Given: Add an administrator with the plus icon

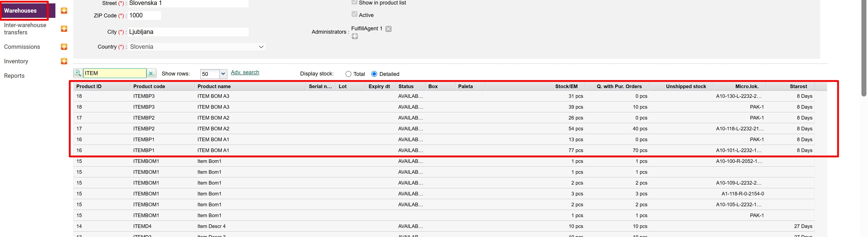Looking at the screenshot, I should [355, 36].
